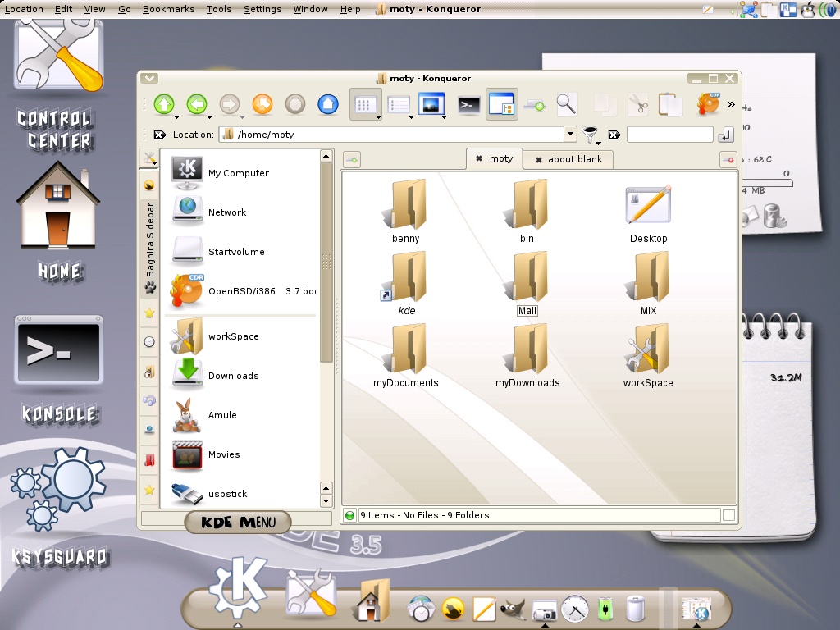Image resolution: width=840 pixels, height=630 pixels.
Task: Click the sidebar scrollbar thumb
Action: coord(326,262)
